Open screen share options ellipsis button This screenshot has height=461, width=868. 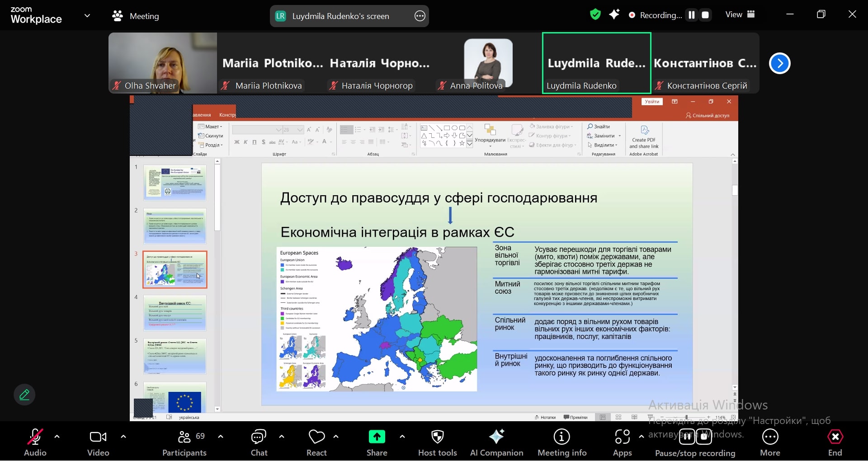coord(420,16)
